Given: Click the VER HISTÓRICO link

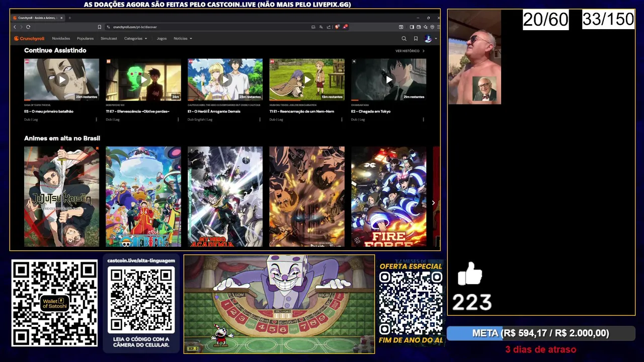Looking at the screenshot, I should (410, 51).
